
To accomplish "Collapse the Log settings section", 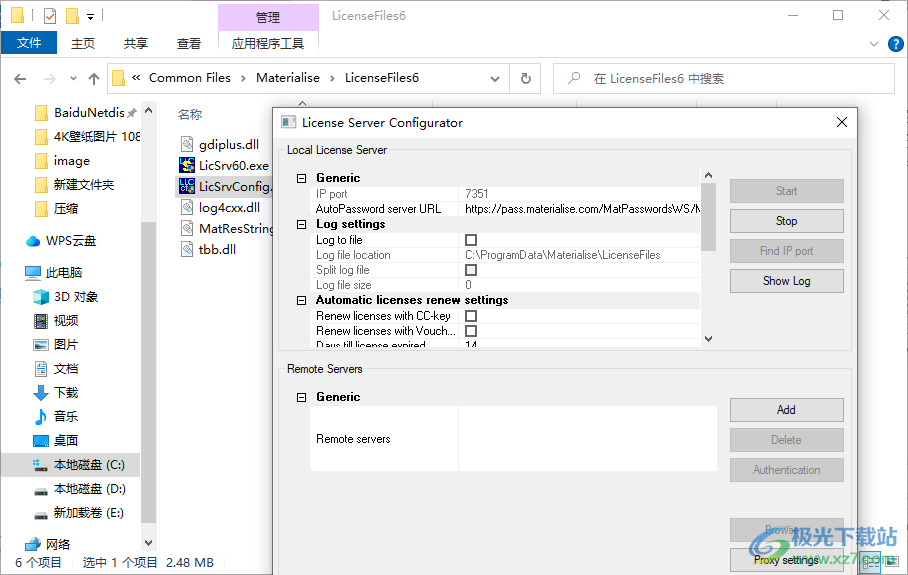I will click(301, 225).
